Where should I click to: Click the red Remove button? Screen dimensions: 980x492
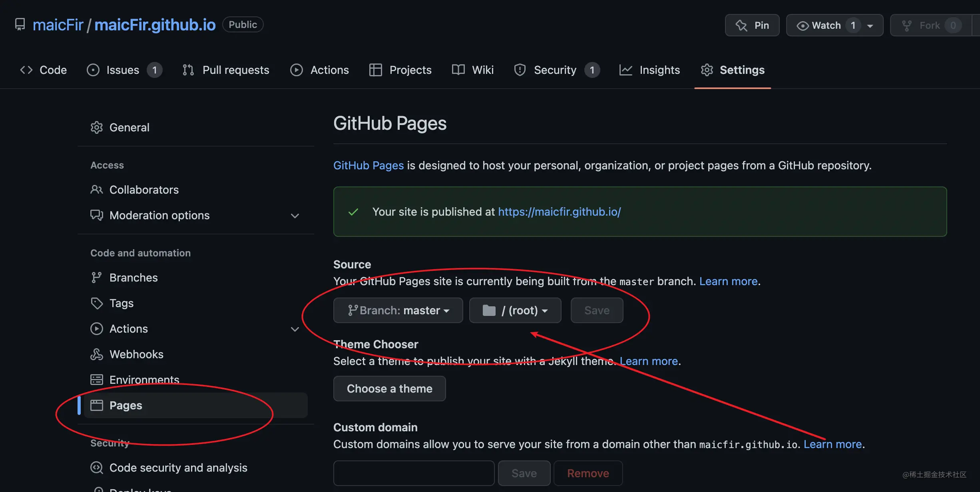(x=588, y=473)
